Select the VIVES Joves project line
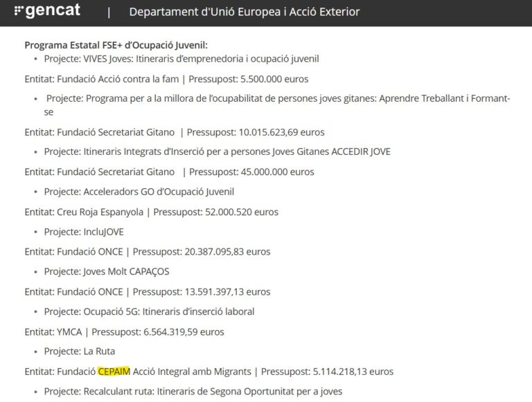Image resolution: width=532 pixels, height=402 pixels. pyautogui.click(x=181, y=59)
